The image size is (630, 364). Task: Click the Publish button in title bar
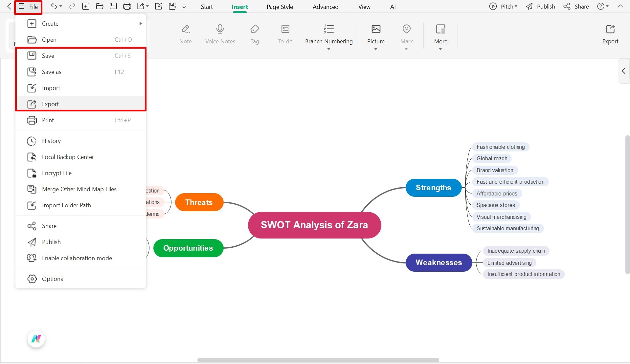pyautogui.click(x=540, y=6)
